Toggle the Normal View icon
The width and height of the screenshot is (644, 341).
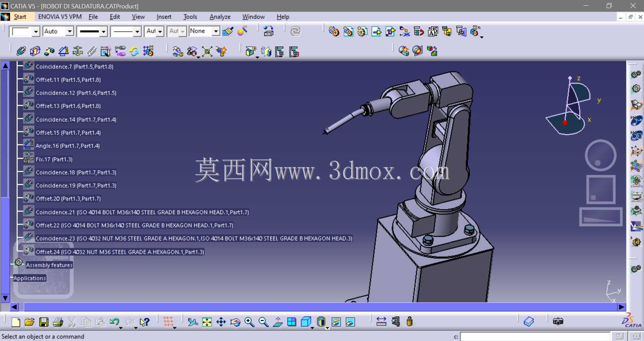278,322
